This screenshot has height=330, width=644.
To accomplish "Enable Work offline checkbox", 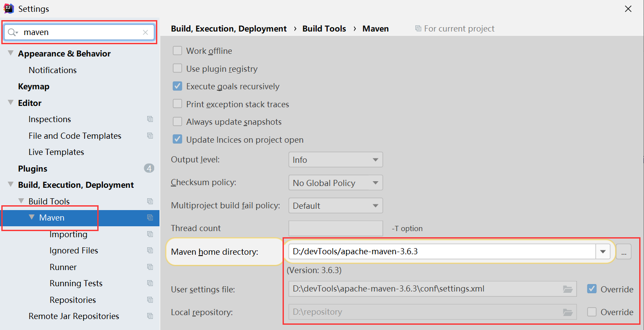I will [177, 51].
